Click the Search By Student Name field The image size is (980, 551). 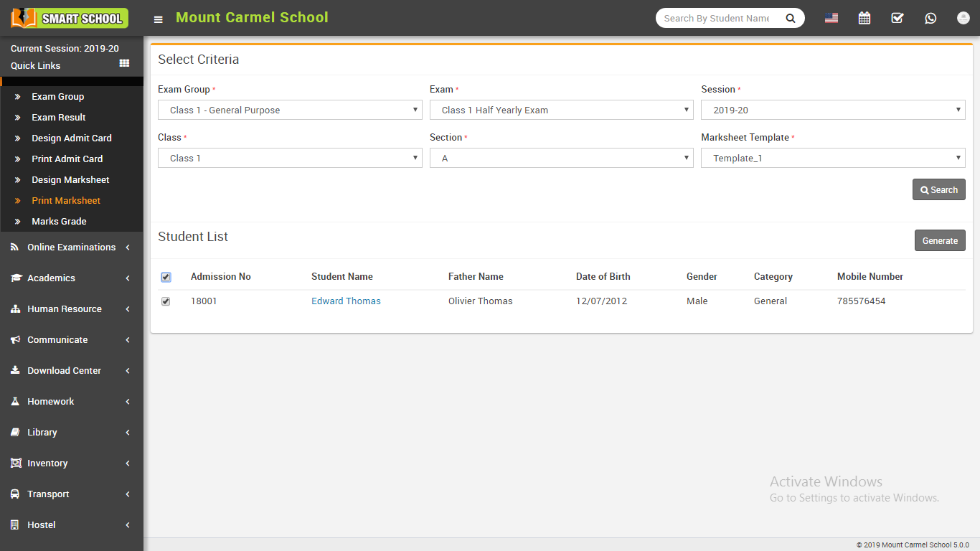click(x=717, y=19)
